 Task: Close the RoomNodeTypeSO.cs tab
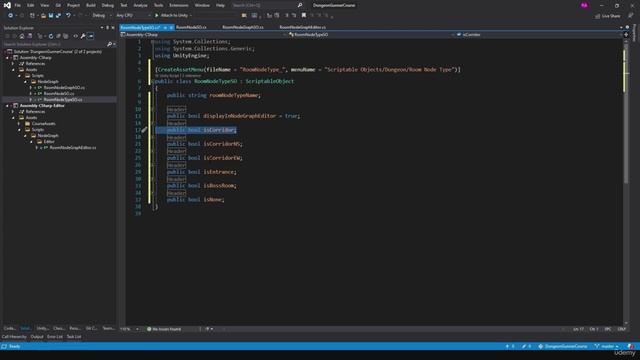[x=171, y=27]
